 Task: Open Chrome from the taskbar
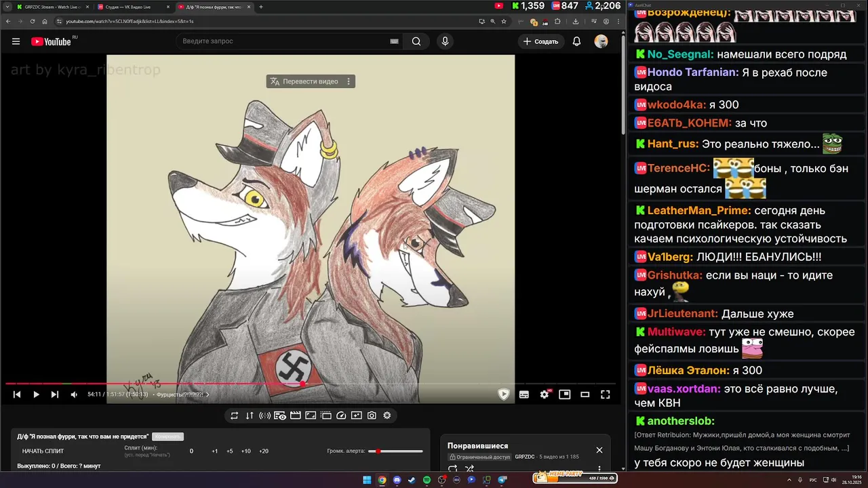[x=382, y=480]
